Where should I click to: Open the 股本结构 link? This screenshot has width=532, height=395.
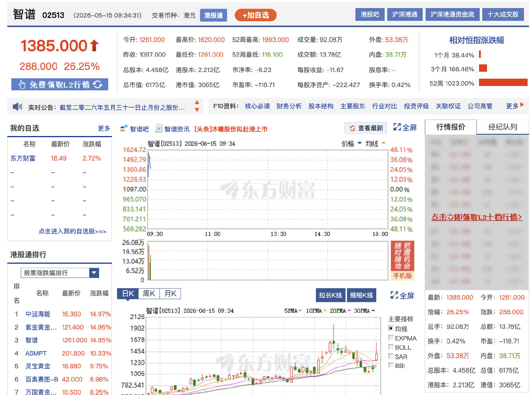coord(321,106)
